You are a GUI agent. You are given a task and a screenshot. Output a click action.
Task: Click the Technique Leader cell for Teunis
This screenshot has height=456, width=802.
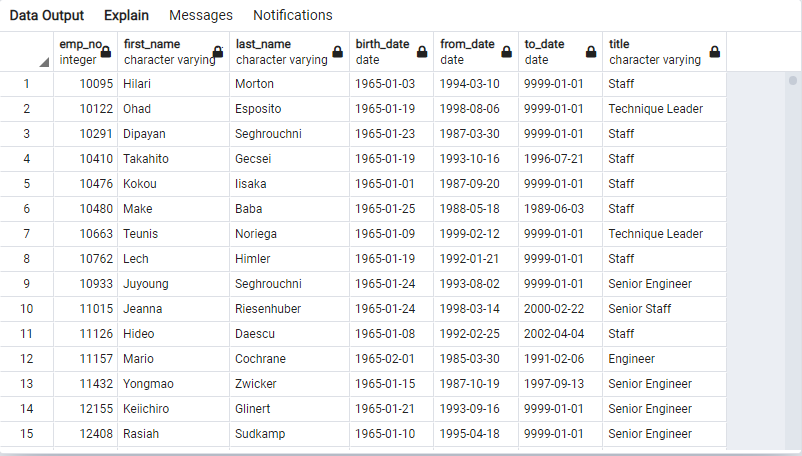(655, 234)
